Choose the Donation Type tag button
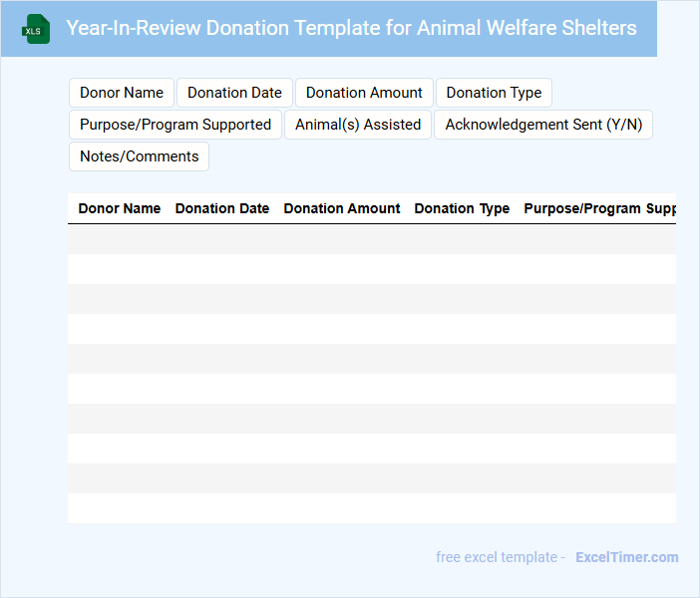The width and height of the screenshot is (700, 598). click(x=494, y=93)
